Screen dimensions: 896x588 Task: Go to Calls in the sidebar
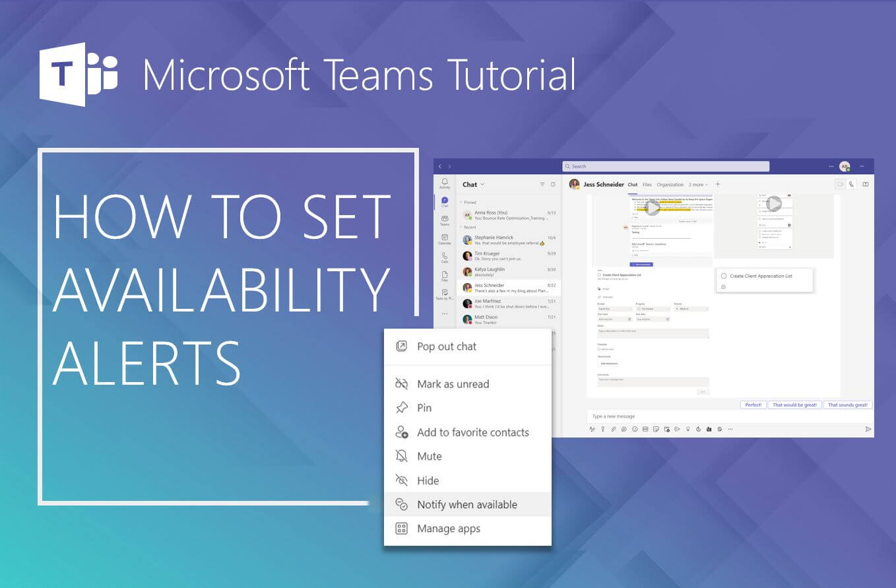[x=445, y=257]
